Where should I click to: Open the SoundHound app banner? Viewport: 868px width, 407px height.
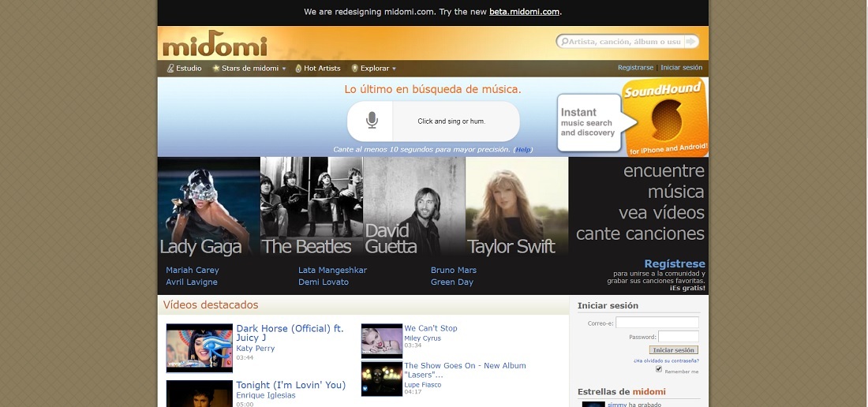(x=633, y=118)
